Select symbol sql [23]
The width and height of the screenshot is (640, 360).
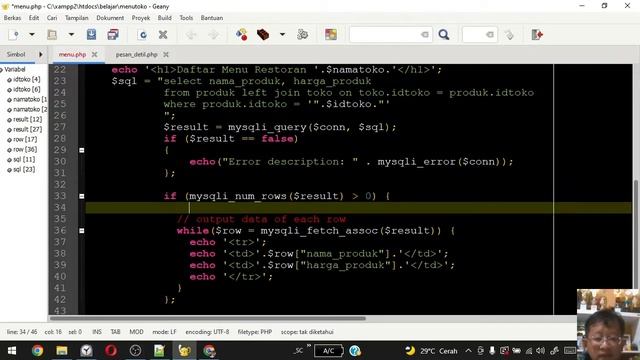tap(24, 169)
